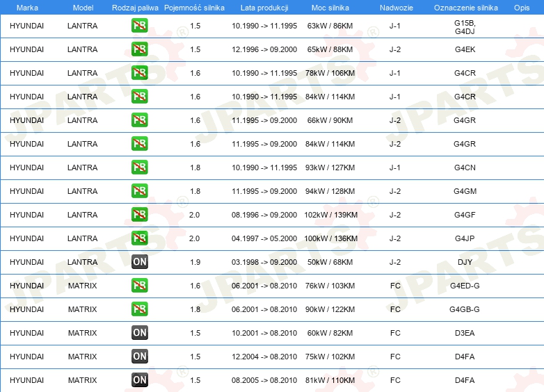Click petrol icon in LANTRA 1.6 J-2 84kW row
The width and height of the screenshot is (544, 392).
pos(139,143)
